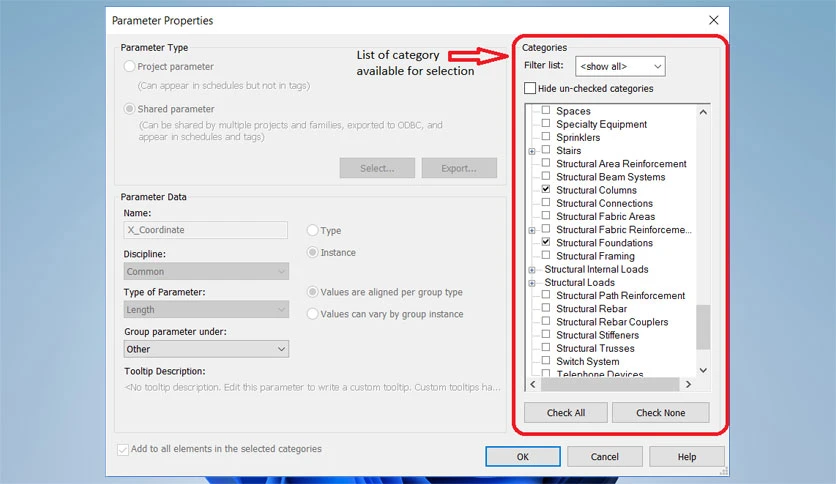Image resolution: width=836 pixels, height=484 pixels.
Task: Uncheck the Structural Foundations checkbox
Action: point(545,242)
